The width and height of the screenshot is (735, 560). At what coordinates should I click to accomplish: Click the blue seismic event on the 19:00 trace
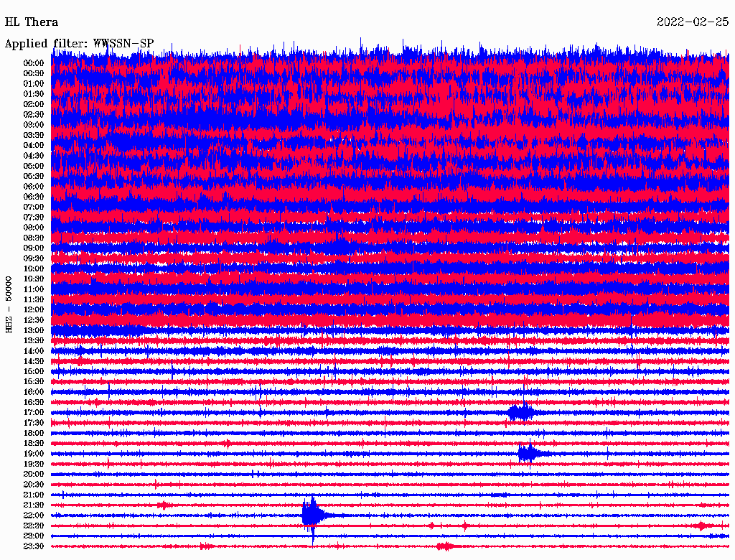click(529, 454)
